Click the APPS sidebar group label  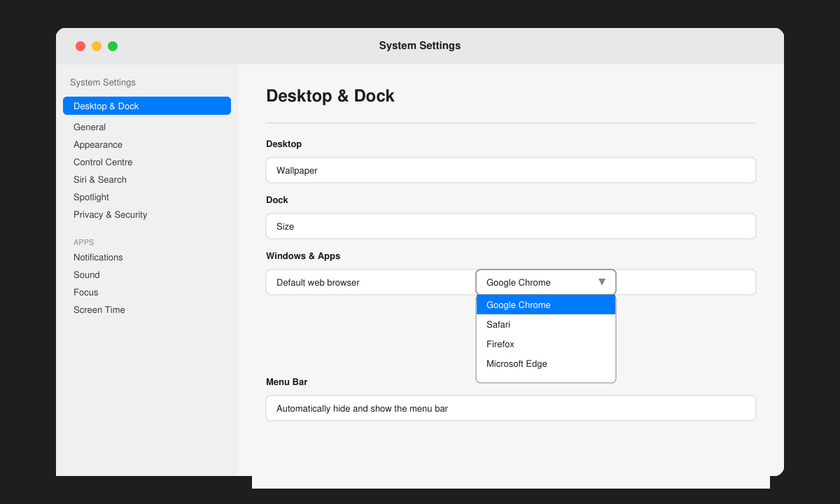point(83,242)
